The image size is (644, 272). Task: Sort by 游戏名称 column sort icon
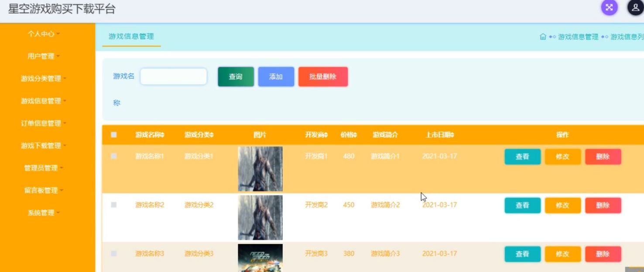click(x=162, y=135)
